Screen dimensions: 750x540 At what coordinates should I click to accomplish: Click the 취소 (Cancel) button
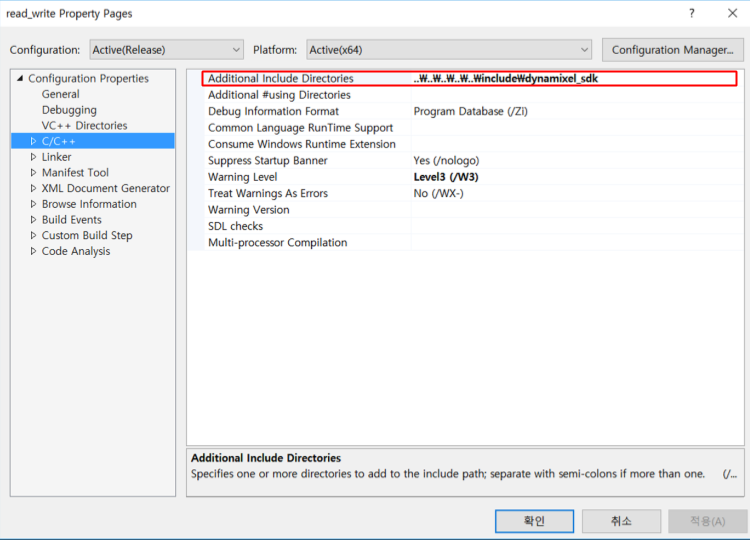click(x=621, y=521)
